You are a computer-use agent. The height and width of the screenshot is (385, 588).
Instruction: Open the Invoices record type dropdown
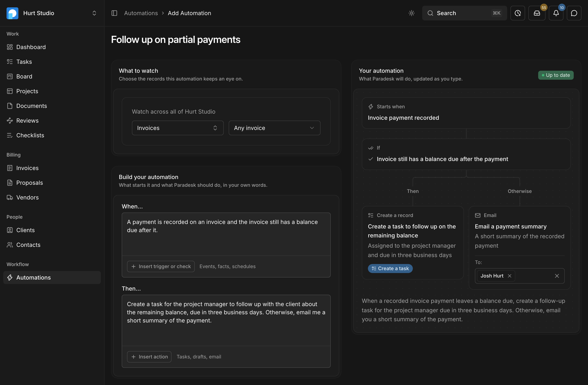tap(178, 128)
